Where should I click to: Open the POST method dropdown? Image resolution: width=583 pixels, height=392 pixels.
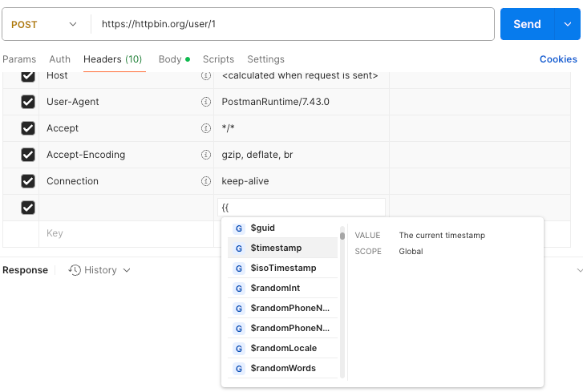(45, 24)
